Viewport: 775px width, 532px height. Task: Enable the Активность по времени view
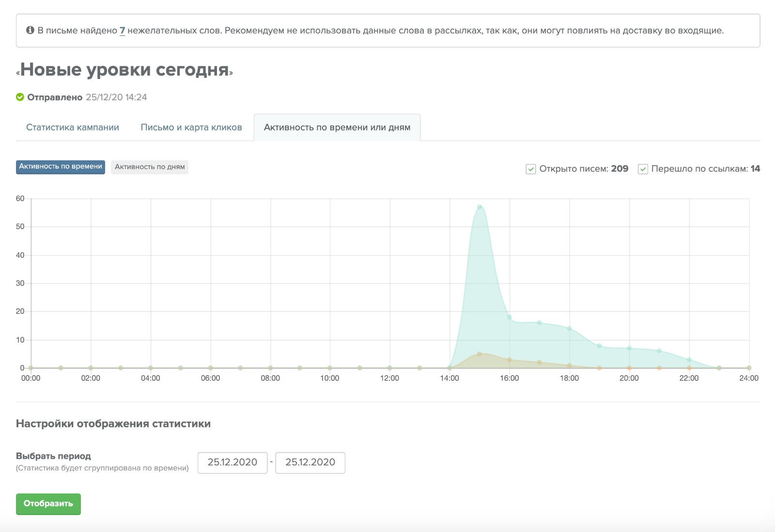[60, 167]
